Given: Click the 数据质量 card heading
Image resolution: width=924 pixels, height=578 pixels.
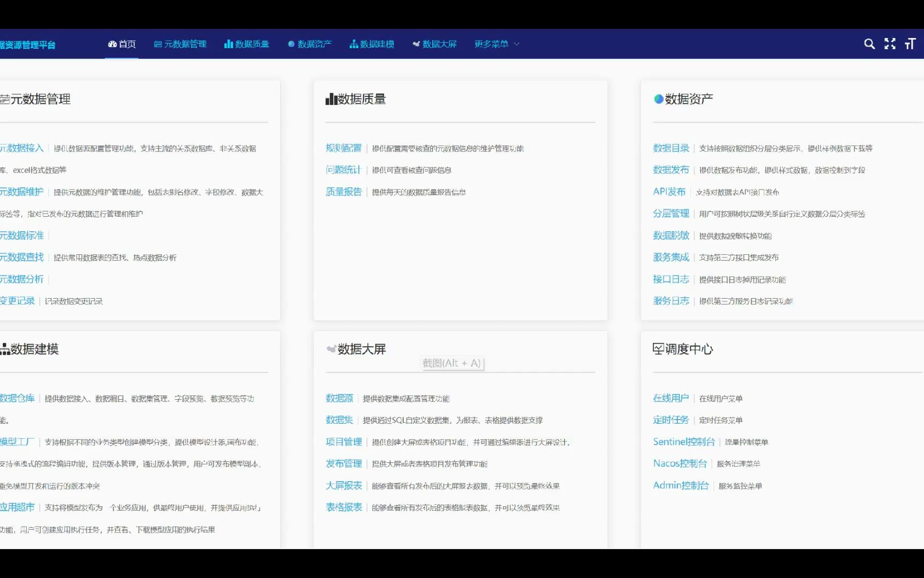Looking at the screenshot, I should coord(361,99).
